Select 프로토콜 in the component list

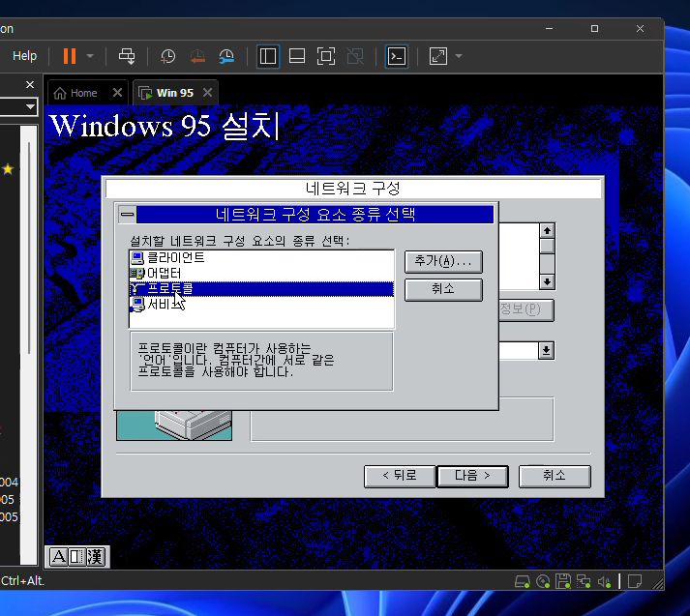[x=262, y=289]
